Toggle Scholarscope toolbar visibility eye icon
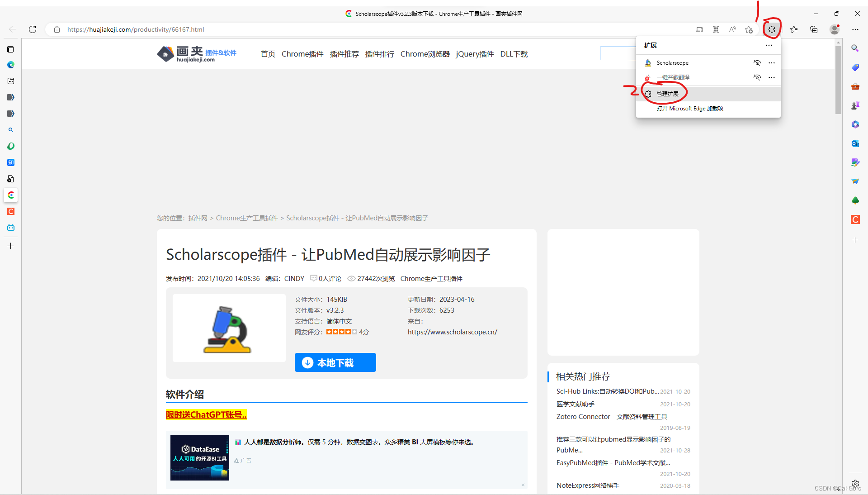868x495 pixels. (757, 63)
